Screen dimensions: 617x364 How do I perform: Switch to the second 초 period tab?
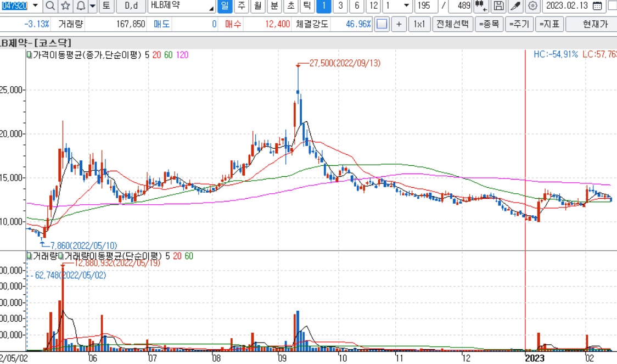291,6
